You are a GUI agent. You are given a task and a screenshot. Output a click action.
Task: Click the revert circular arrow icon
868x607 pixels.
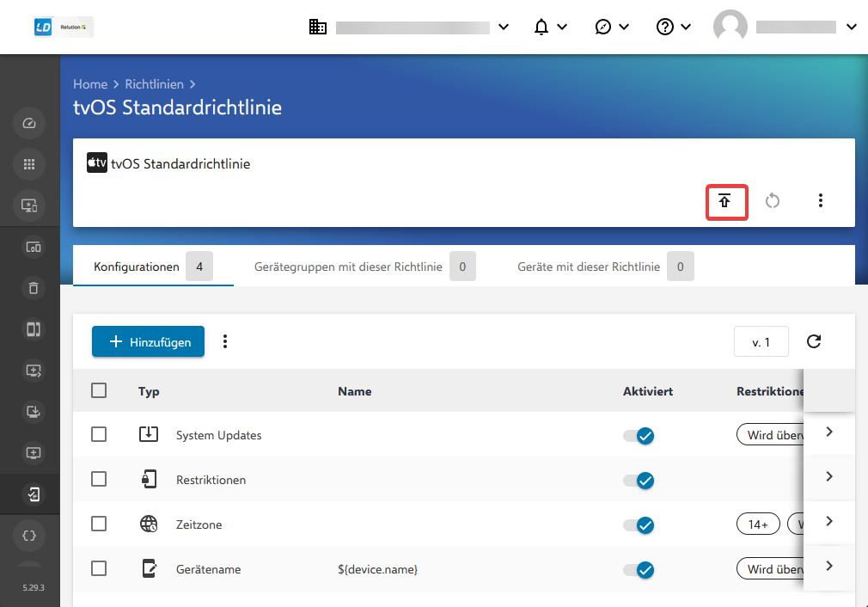click(x=773, y=201)
